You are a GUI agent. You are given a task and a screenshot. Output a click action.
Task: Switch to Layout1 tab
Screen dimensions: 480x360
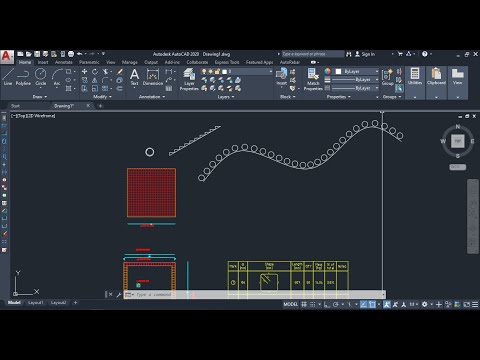(35, 303)
